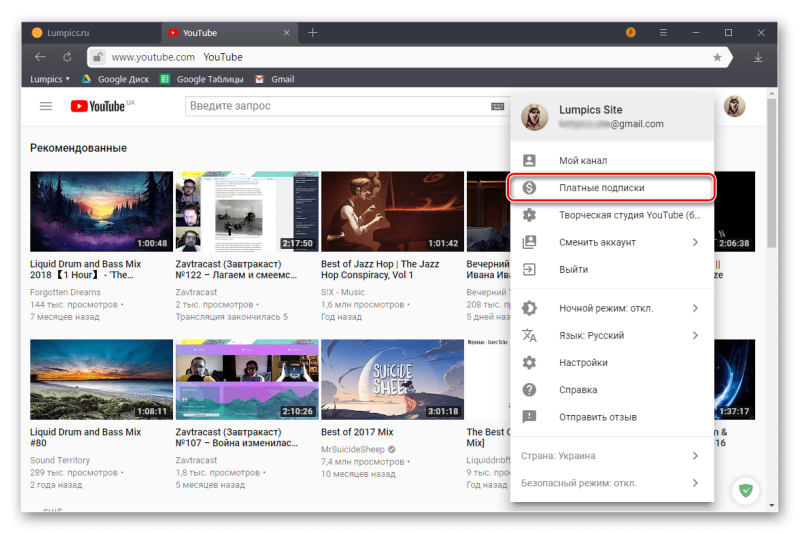This screenshot has width=800, height=534.
Task: Open Zavtracast №107 video thumbnail
Action: [x=247, y=379]
